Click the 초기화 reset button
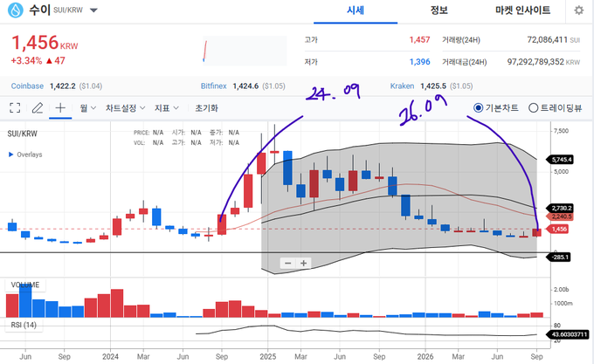The height and width of the screenshot is (364, 594). (206, 108)
